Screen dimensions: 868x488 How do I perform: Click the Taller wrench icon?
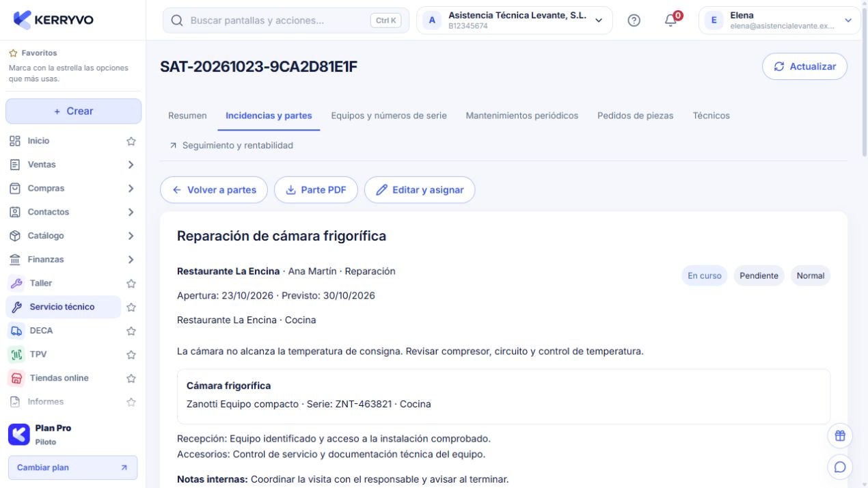click(16, 283)
